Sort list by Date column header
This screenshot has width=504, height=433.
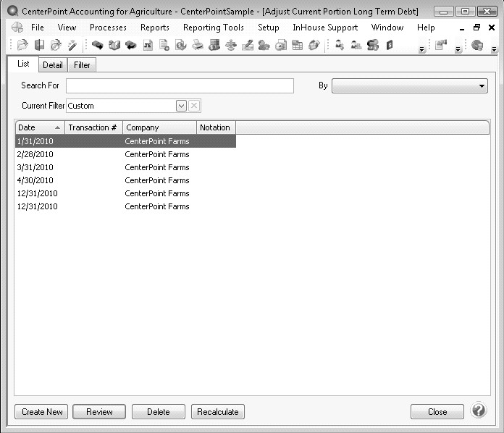coord(39,127)
